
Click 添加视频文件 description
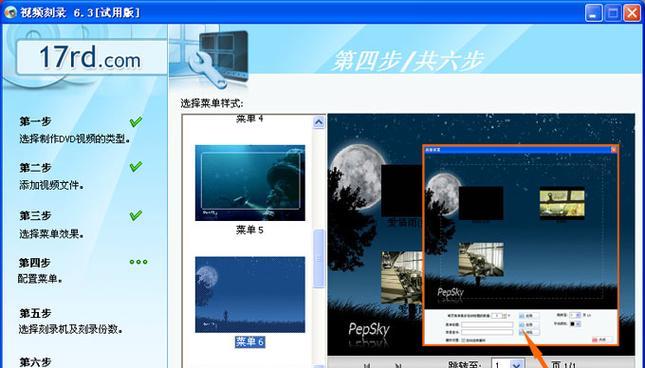click(x=51, y=185)
